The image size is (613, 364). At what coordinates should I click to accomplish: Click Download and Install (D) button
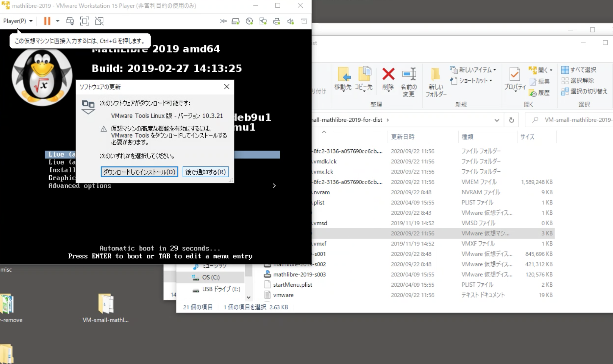pos(139,172)
